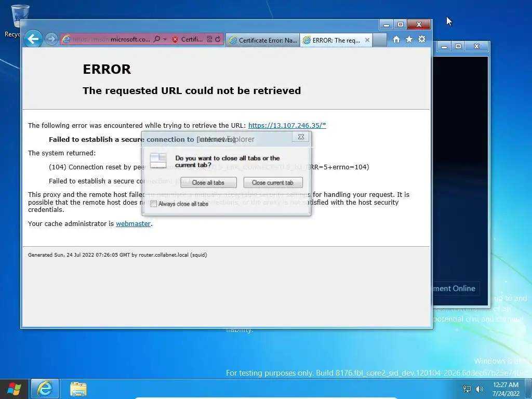Click the search magnifier in address bar
This screenshot has height=399, width=532.
pyautogui.click(x=156, y=39)
